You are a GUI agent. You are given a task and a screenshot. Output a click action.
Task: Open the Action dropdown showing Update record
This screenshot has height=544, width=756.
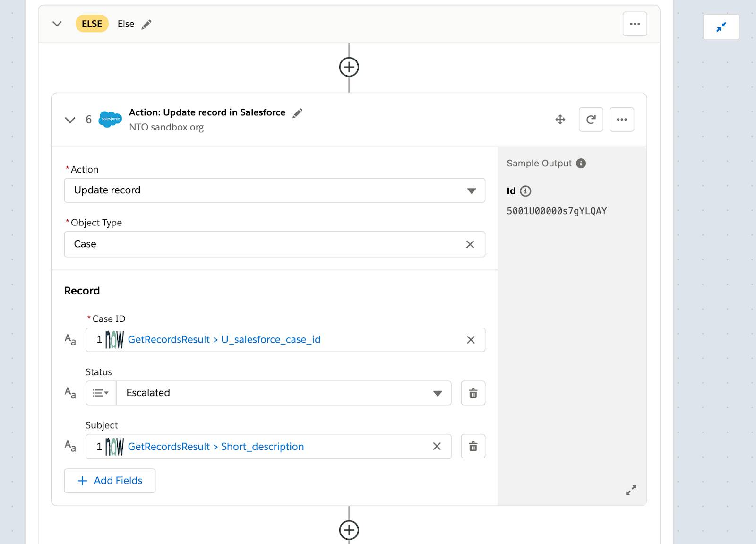[275, 190]
